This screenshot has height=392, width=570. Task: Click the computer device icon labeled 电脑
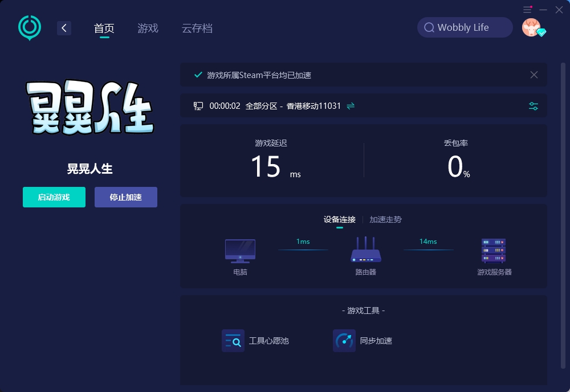click(239, 249)
